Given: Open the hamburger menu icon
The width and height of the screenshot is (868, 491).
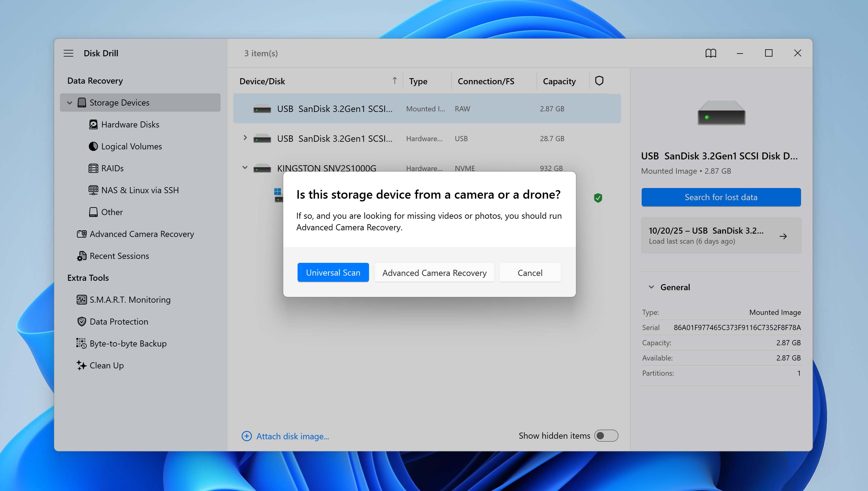Looking at the screenshot, I should [68, 53].
